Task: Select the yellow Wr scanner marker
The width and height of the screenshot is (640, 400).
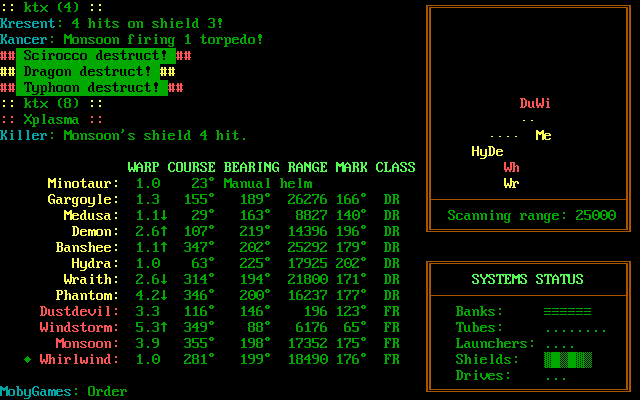Action: pos(511,183)
